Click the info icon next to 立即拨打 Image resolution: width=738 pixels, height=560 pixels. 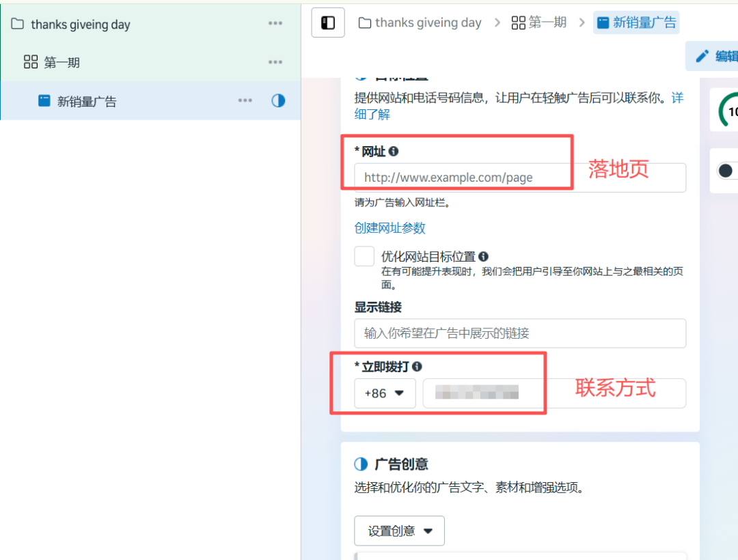417,366
